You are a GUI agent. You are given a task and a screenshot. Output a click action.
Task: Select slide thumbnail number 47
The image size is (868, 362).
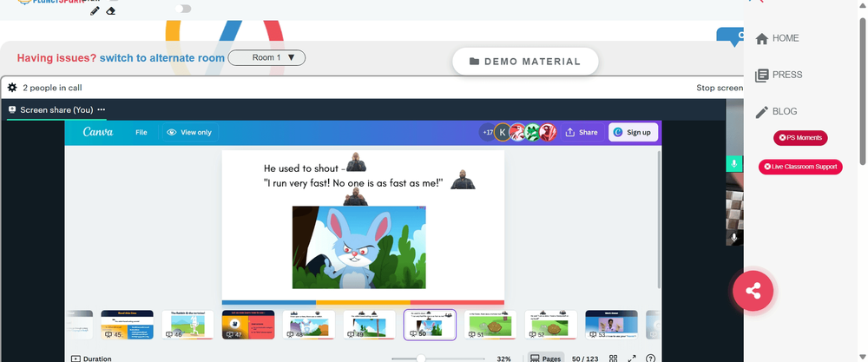tap(248, 325)
